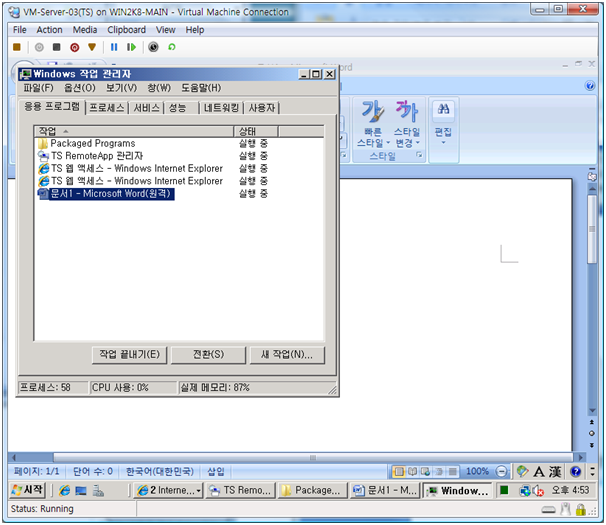Click Show Desktop quick launch icon
The width and height of the screenshot is (606, 525).
tap(81, 491)
